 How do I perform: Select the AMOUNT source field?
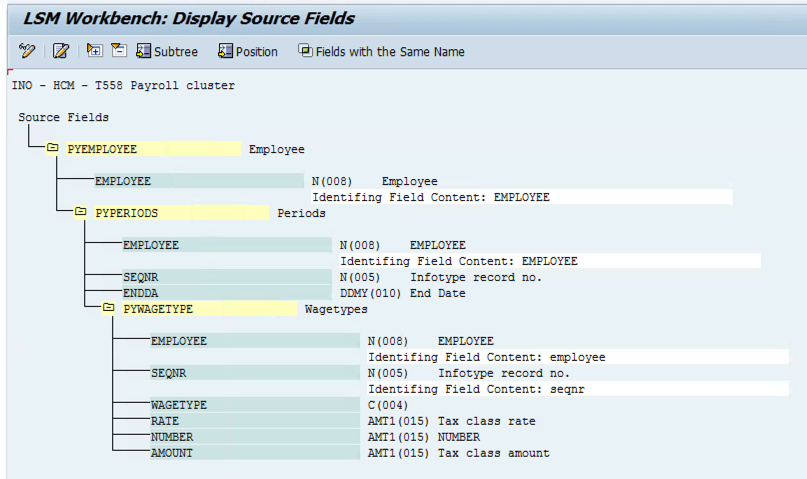(255, 453)
